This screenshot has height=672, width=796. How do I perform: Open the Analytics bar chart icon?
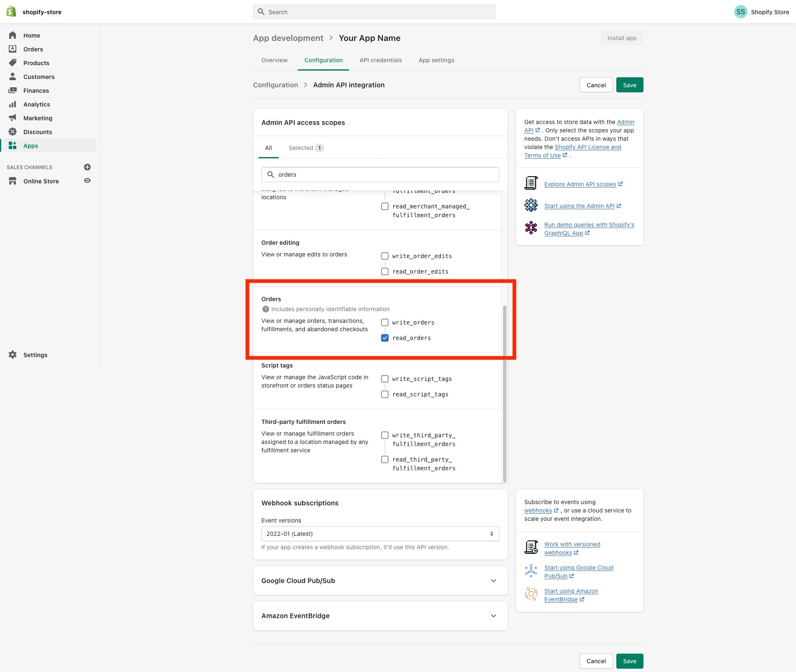[x=13, y=104]
